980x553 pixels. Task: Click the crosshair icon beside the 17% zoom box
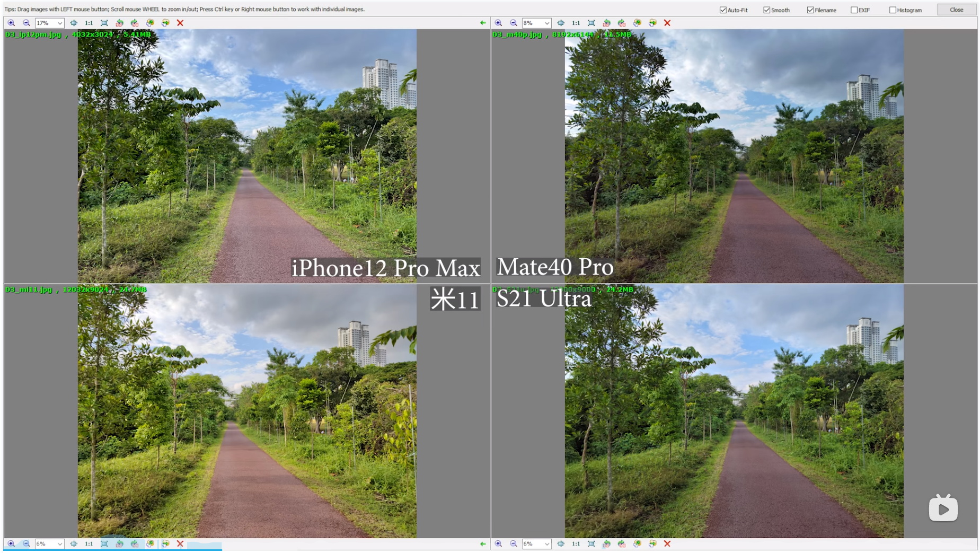coord(74,23)
